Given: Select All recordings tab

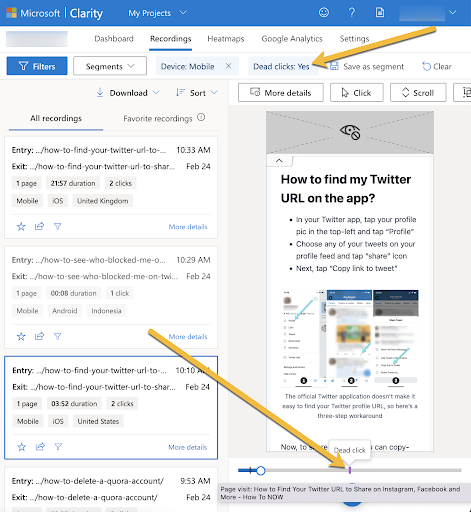Looking at the screenshot, I should pyautogui.click(x=56, y=118).
